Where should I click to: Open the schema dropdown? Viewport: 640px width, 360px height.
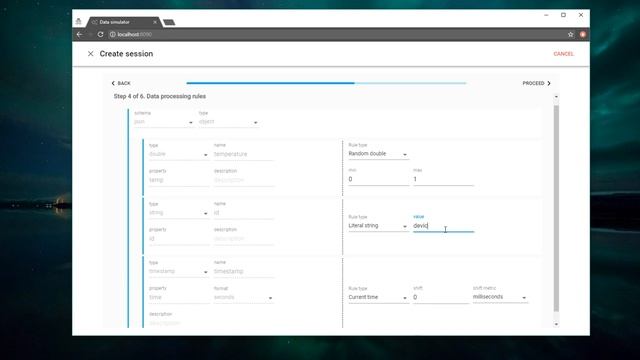point(164,122)
